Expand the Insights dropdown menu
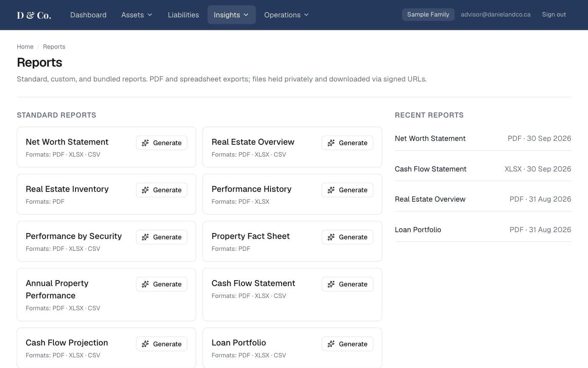This screenshot has height=368, width=588. 231,15
